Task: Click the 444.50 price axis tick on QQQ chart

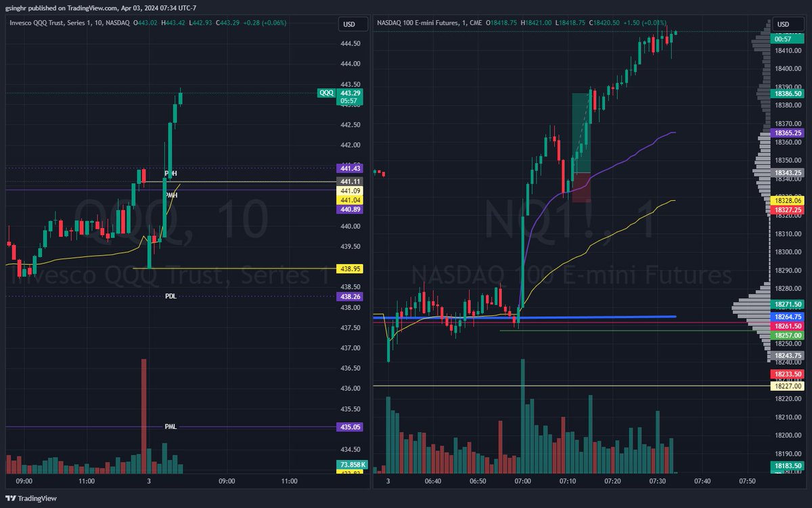Action: (350, 43)
